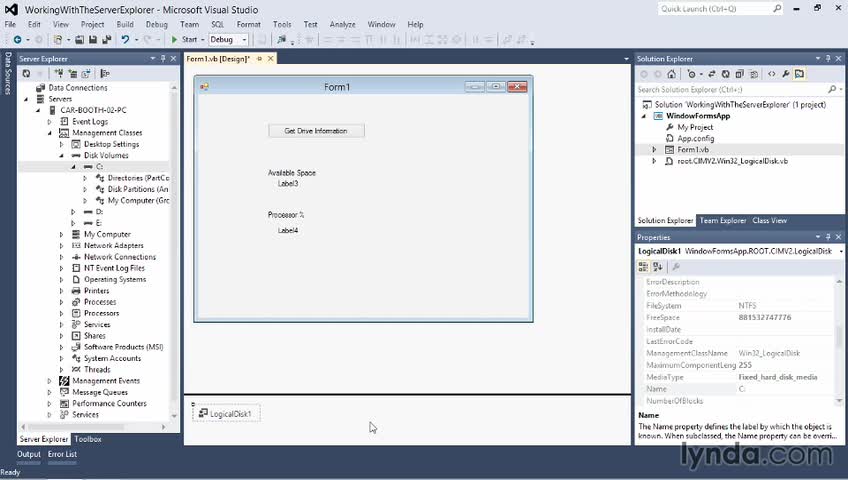Click the Navigate Backward toolbar icon
Image resolution: width=848 pixels, height=480 pixels.
[x=17, y=39]
